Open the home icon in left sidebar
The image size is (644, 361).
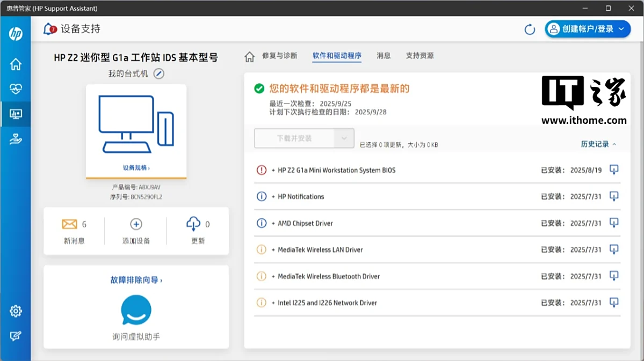pos(16,64)
